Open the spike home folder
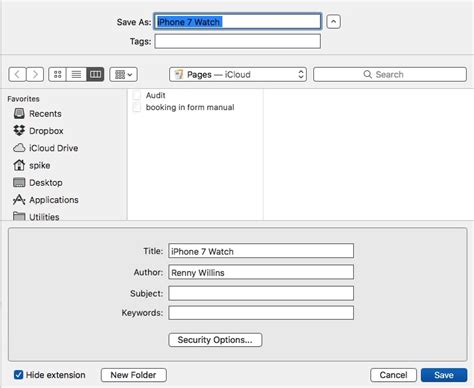Viewport: 474px width, 388px height. click(x=32, y=165)
